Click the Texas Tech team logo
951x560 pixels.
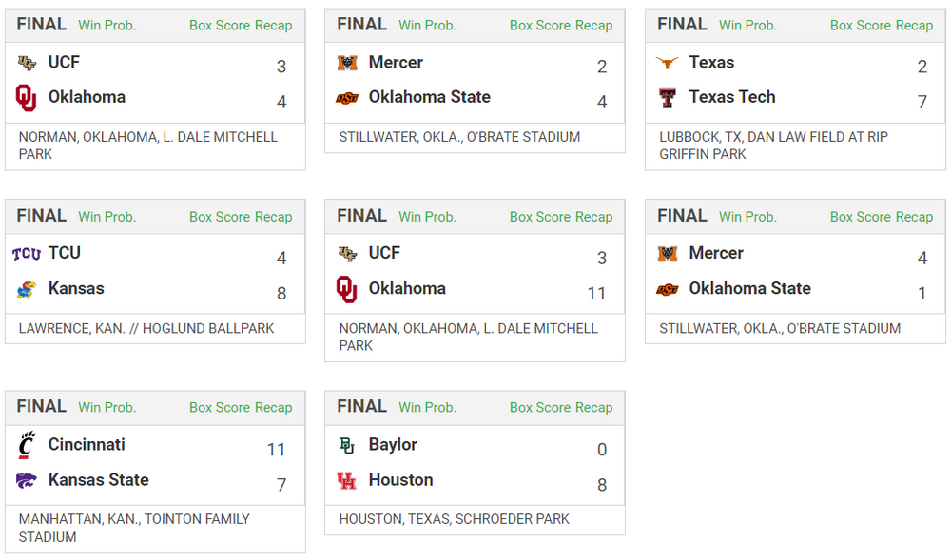coord(667,98)
